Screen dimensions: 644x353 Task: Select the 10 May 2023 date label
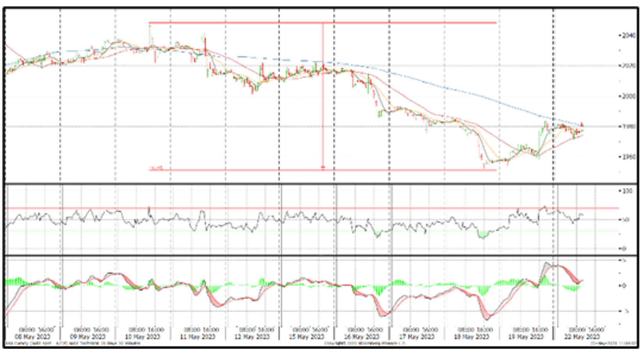point(142,337)
